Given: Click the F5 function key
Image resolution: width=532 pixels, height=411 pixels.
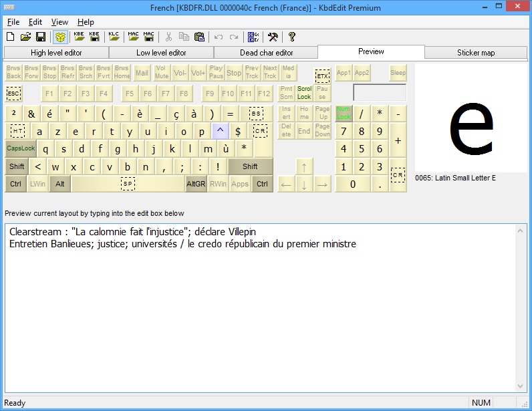Looking at the screenshot, I should [130, 94].
